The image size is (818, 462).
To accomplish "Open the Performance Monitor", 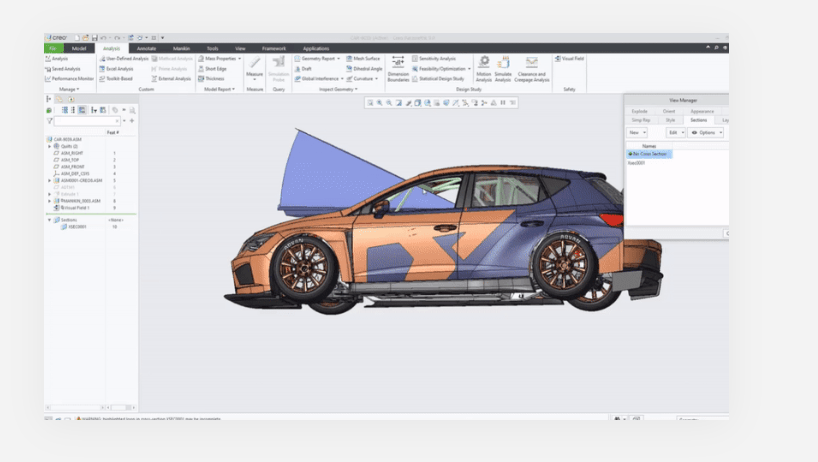I will click(69, 79).
